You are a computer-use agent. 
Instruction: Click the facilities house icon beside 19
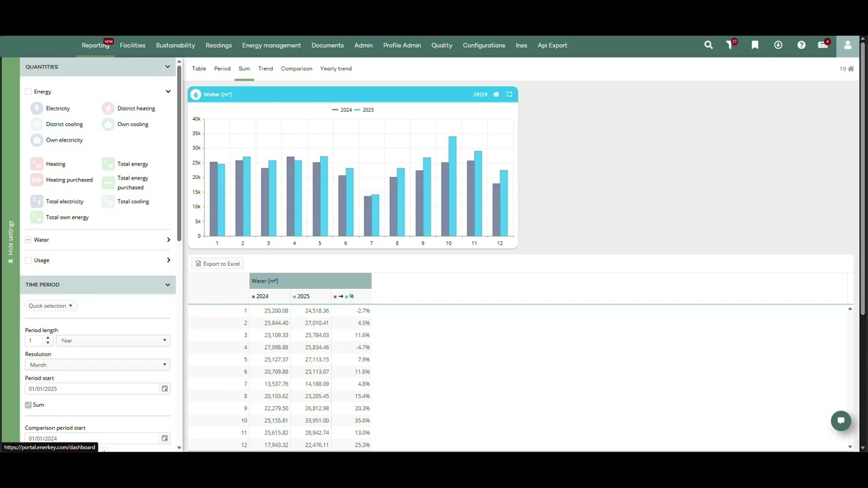coord(851,68)
